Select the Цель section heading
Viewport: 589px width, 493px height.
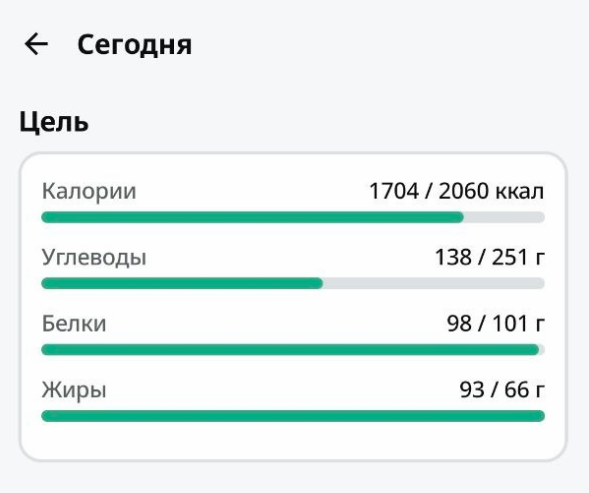click(54, 122)
